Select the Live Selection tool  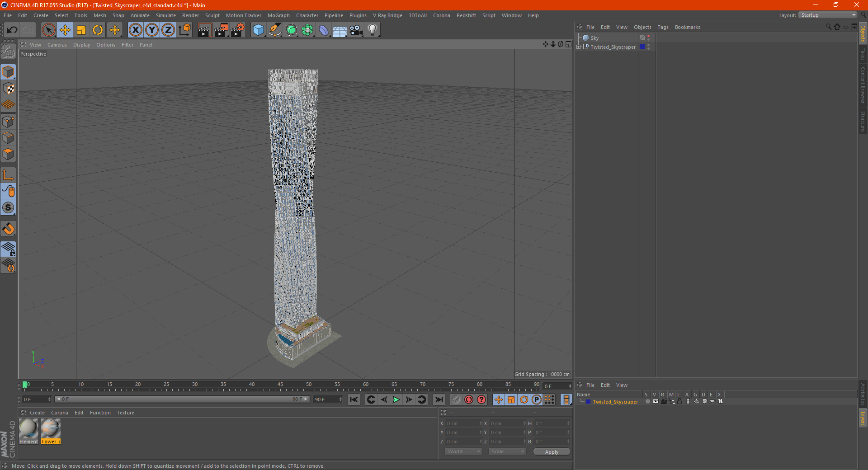click(x=48, y=30)
